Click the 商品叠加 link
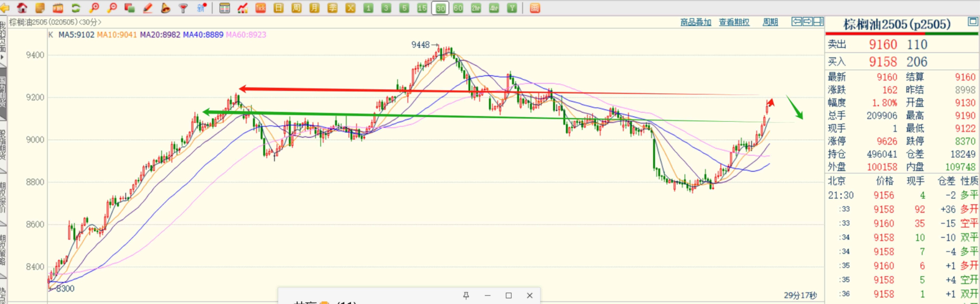The width and height of the screenshot is (980, 304). coord(696,22)
